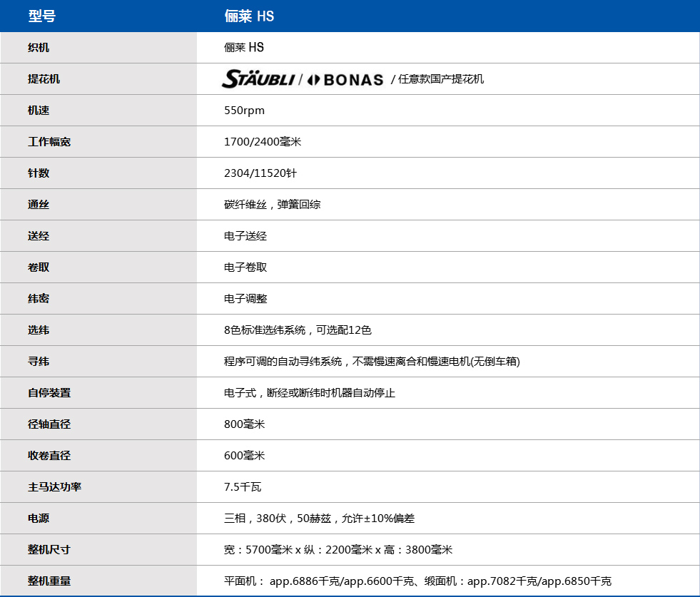Viewport: 700px width, 597px height.
Task: Click the 针数 row label
Action: coord(39,173)
